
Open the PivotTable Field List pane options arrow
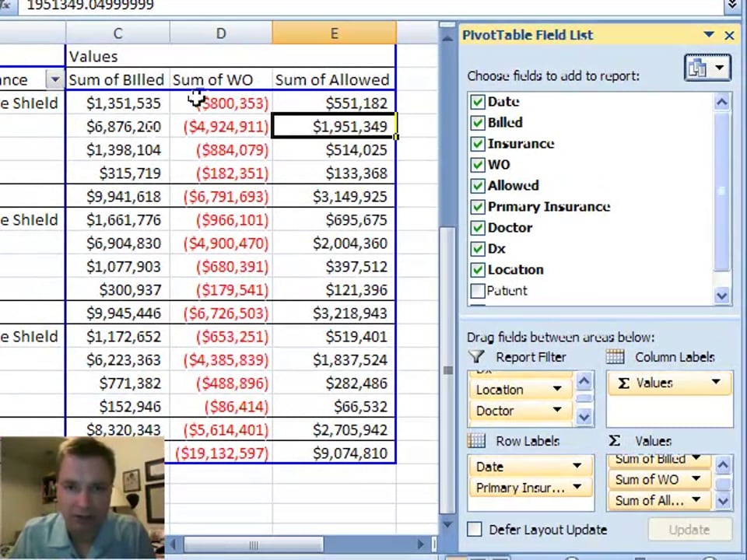pyautogui.click(x=709, y=34)
